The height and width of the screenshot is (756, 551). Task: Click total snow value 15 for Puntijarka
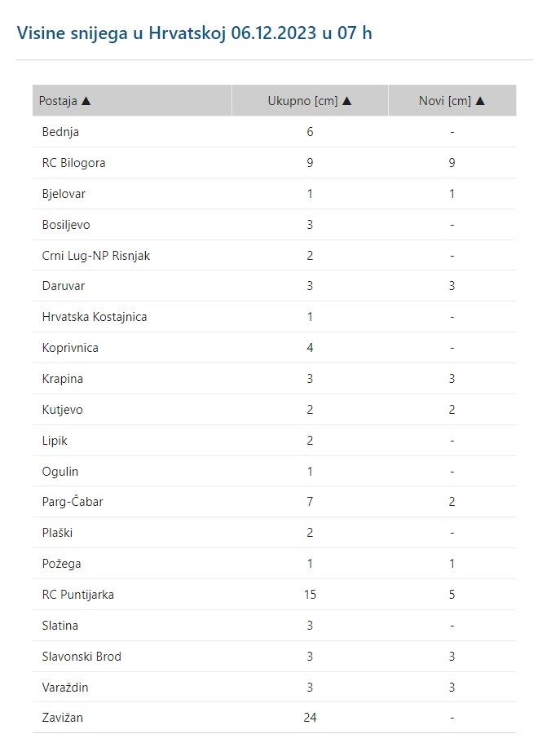pos(310,595)
